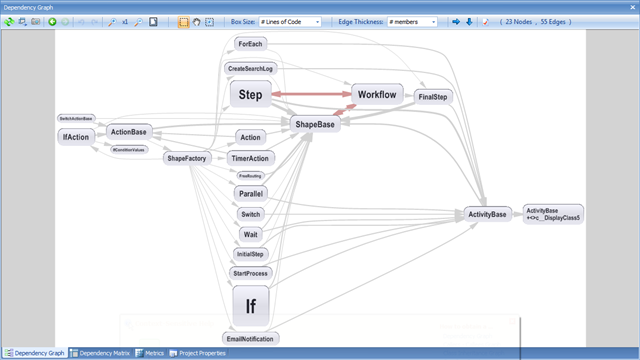Image resolution: width=640 pixels, height=360 pixels.
Task: Open the Project Properties tab
Action: [198, 353]
